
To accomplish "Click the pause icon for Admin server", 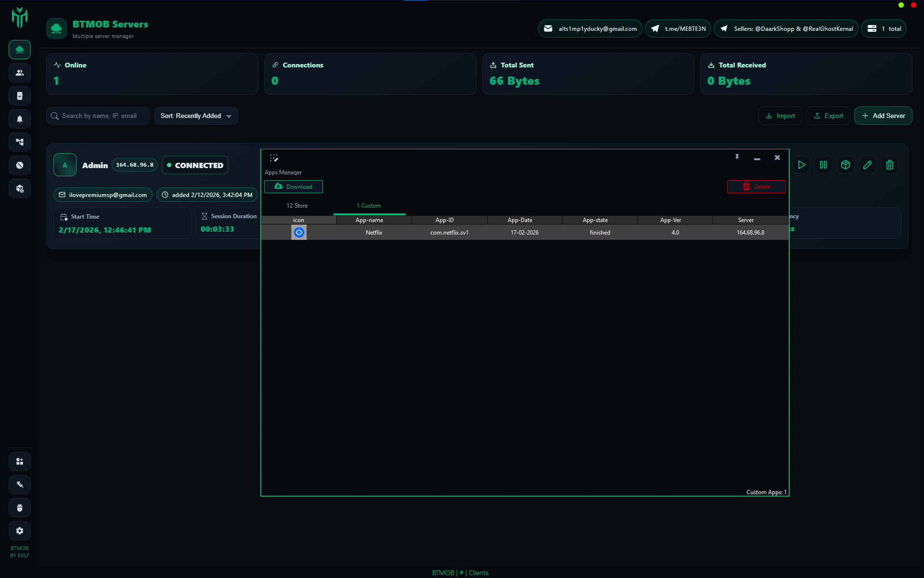I will 823,165.
